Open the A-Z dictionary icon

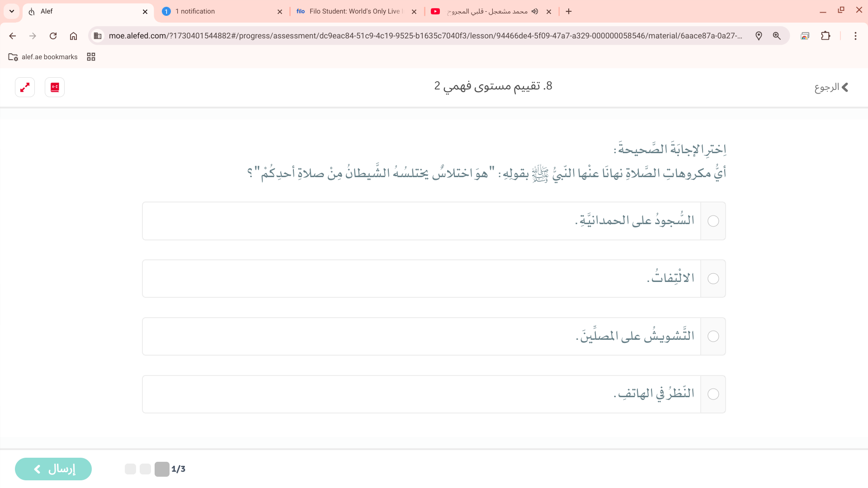(x=55, y=87)
